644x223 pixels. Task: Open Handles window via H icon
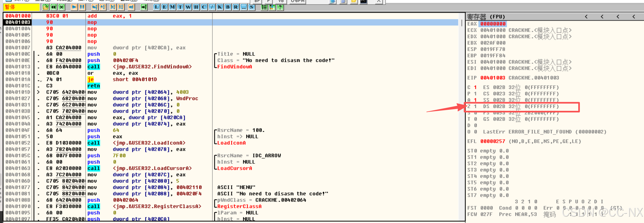click(196, 7)
